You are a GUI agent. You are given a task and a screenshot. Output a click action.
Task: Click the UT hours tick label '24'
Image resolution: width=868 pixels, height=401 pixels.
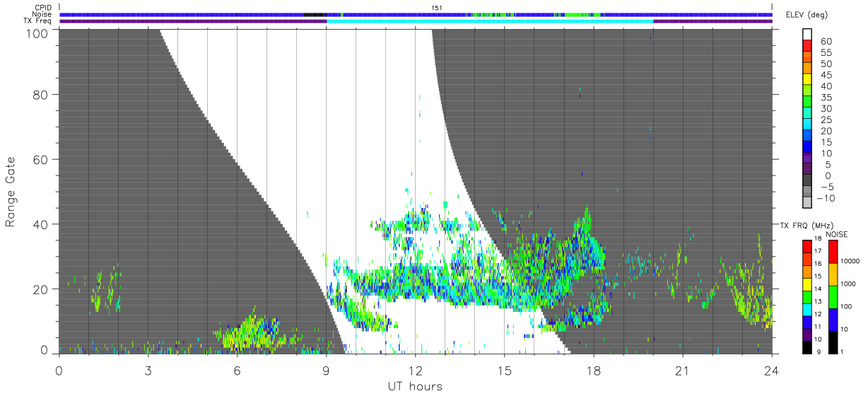pos(771,371)
